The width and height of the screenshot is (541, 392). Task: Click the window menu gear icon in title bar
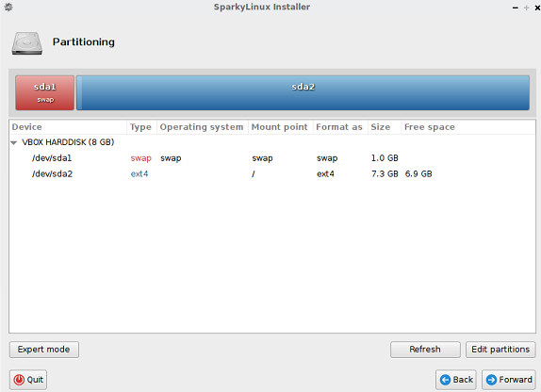[8, 7]
